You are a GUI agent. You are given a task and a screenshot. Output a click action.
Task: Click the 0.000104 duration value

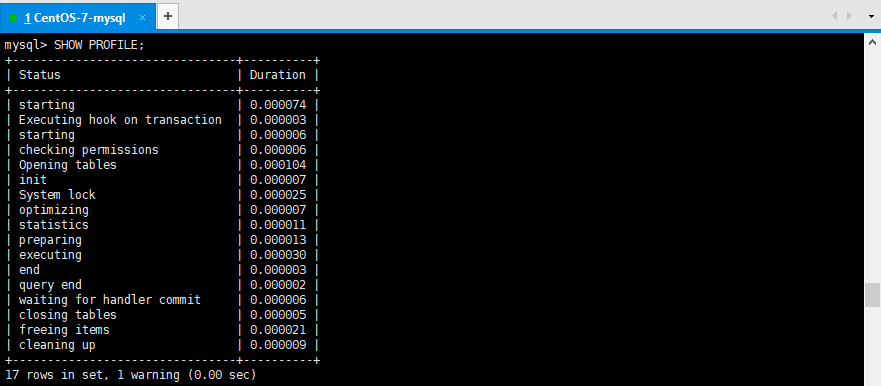click(278, 165)
